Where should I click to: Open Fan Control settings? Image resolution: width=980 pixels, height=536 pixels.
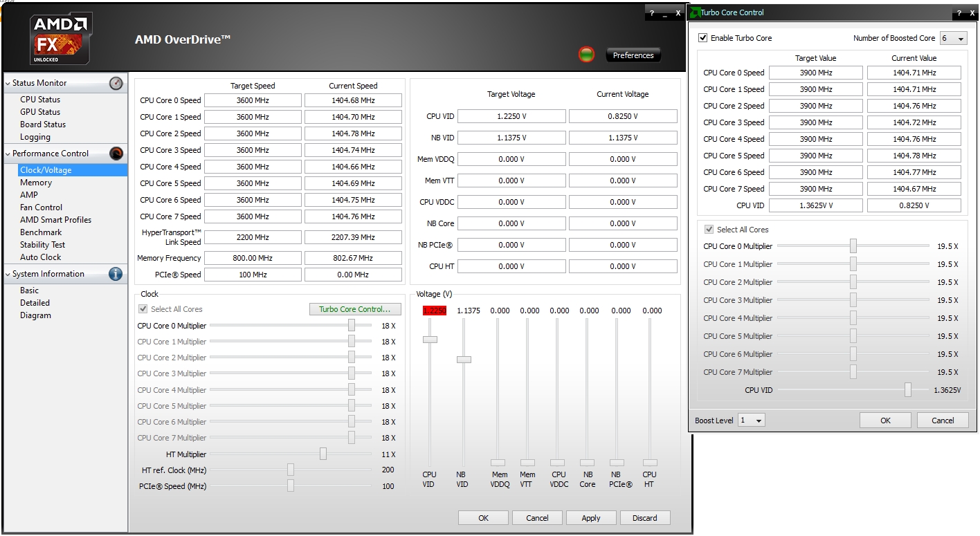click(42, 207)
